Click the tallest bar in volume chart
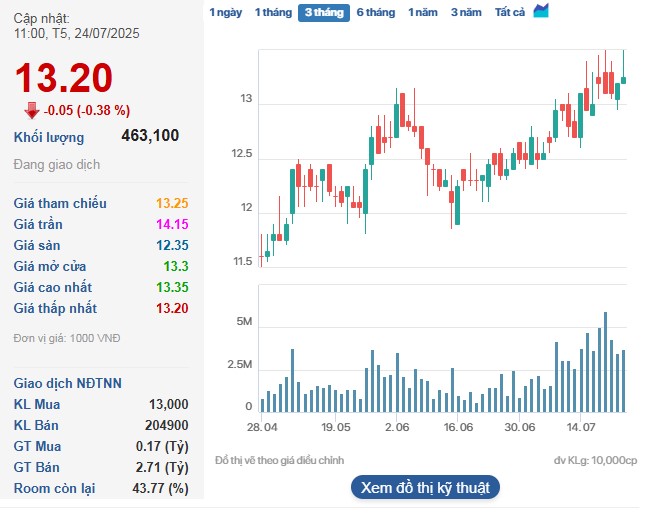Image resolution: width=666 pixels, height=514 pixels. pyautogui.click(x=605, y=362)
